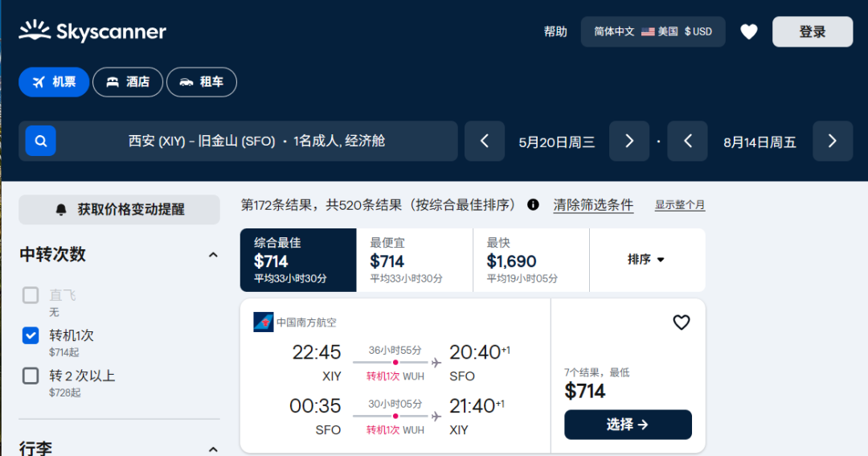Viewport: 868px width, 456px height.
Task: Open saved trips heart icon
Action: (x=748, y=31)
